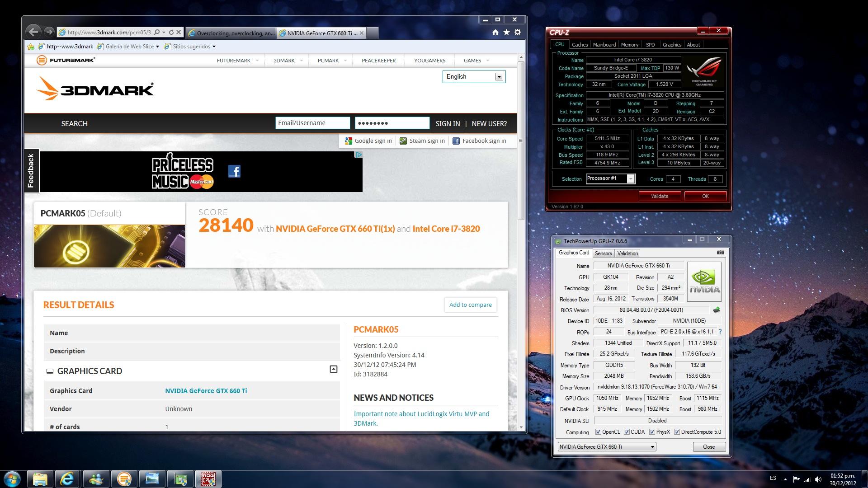Open Windows Explorer from the taskbar
The image size is (868, 488).
[40, 479]
